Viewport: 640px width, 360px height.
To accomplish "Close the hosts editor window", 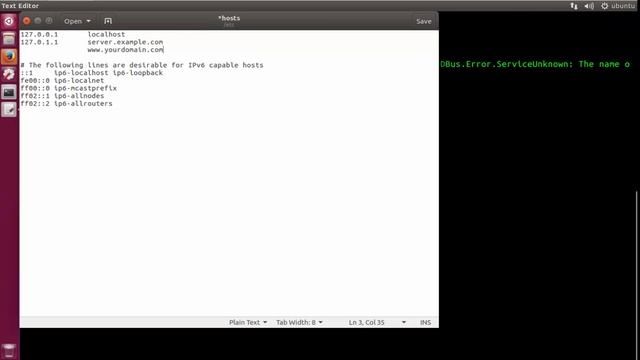I will tap(27, 21).
